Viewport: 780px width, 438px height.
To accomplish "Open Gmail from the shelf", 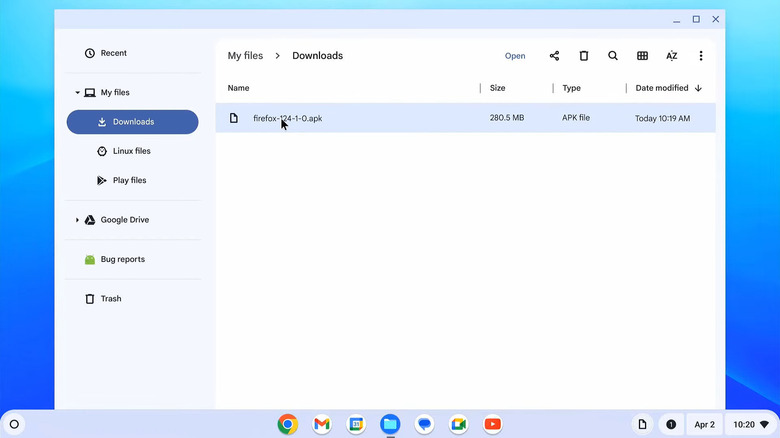I will click(321, 424).
